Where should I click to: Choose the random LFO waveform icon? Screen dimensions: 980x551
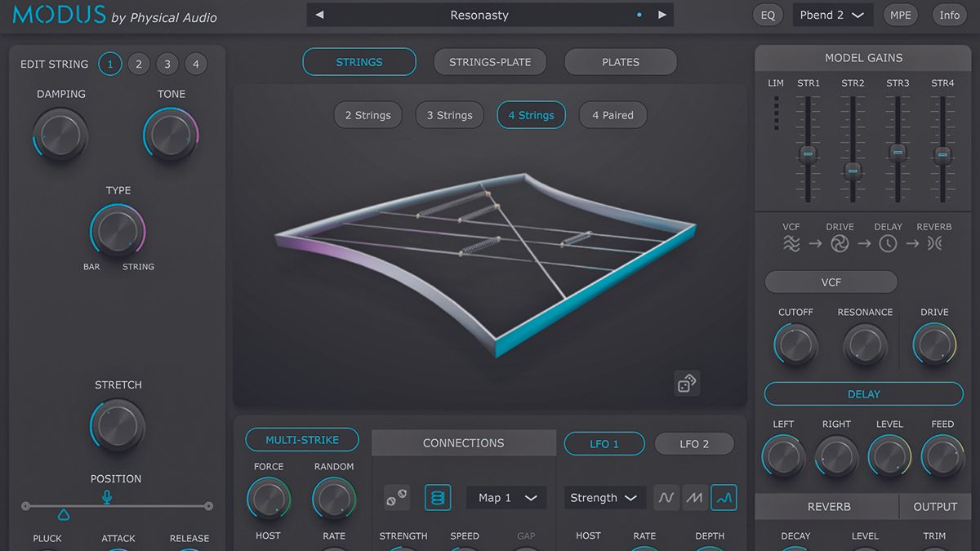[x=724, y=497]
